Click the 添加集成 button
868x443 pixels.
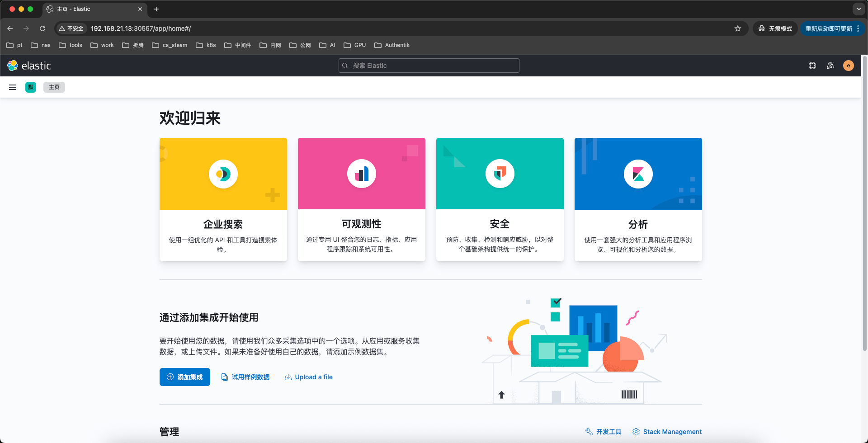click(184, 377)
